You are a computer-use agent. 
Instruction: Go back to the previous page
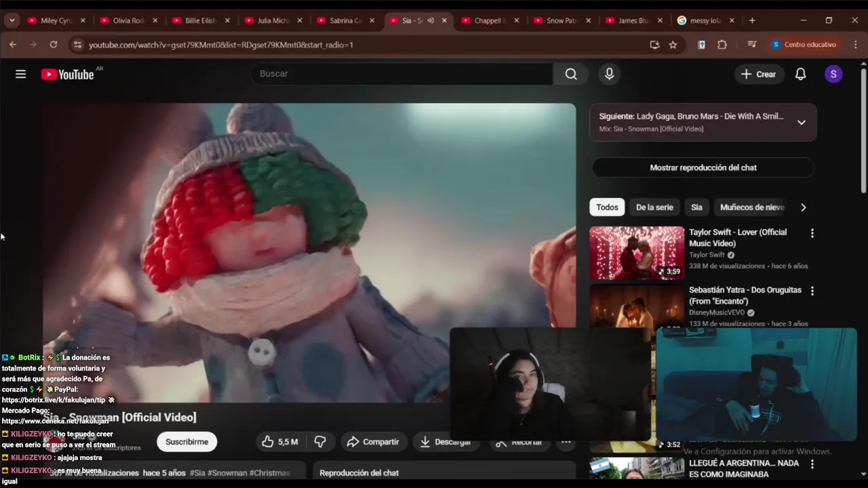tap(13, 45)
